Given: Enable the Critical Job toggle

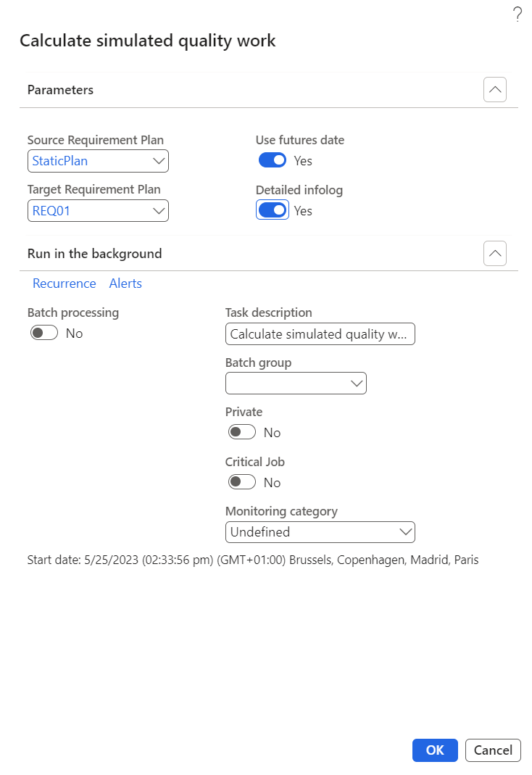Looking at the screenshot, I should [242, 482].
